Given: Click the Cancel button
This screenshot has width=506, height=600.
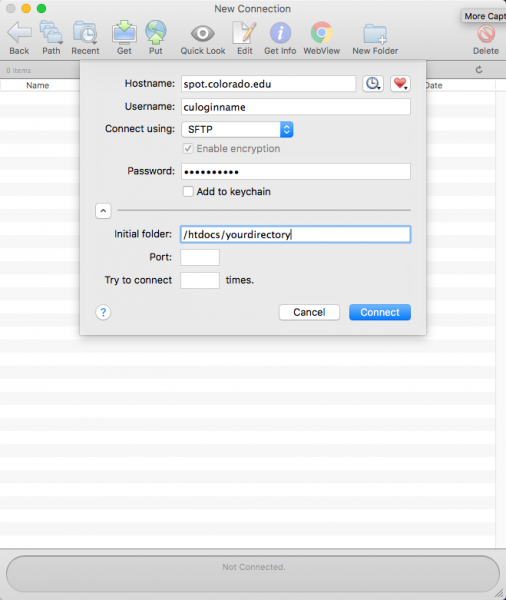Looking at the screenshot, I should tap(309, 312).
